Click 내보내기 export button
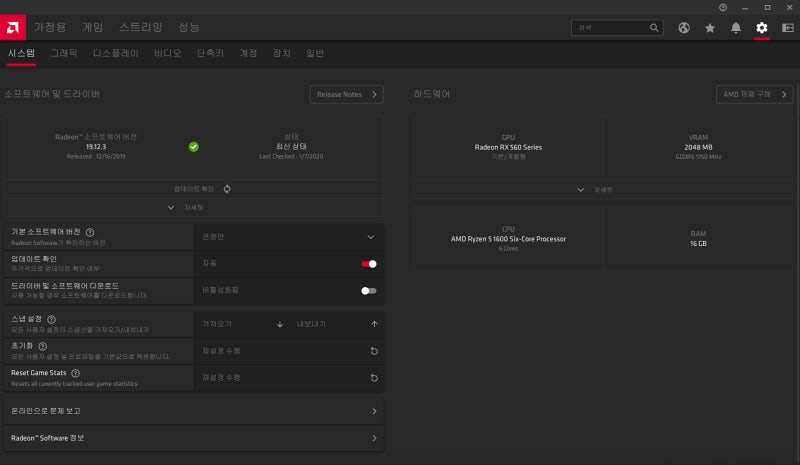This screenshot has width=800, height=465. click(x=311, y=324)
